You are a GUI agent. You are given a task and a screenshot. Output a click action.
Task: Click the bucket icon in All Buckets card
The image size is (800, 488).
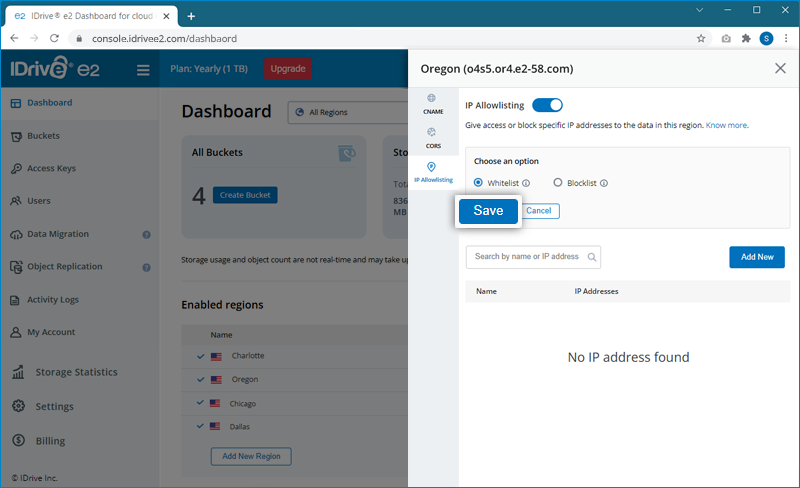coord(347,153)
